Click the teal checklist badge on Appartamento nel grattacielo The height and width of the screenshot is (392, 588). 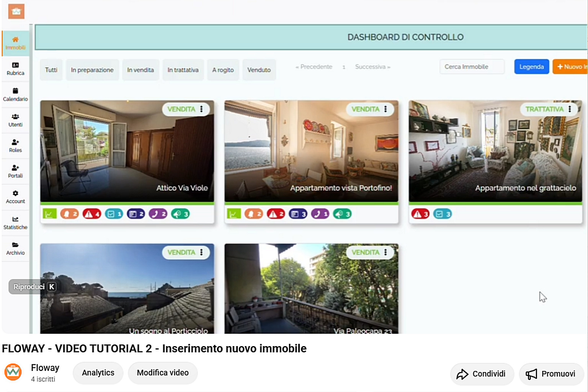(x=443, y=214)
